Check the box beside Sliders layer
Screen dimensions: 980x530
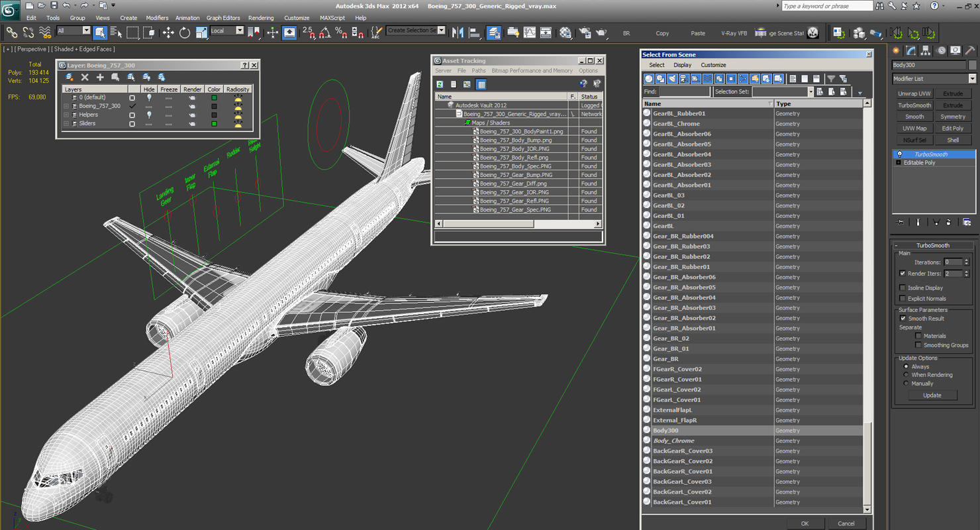pyautogui.click(x=132, y=124)
